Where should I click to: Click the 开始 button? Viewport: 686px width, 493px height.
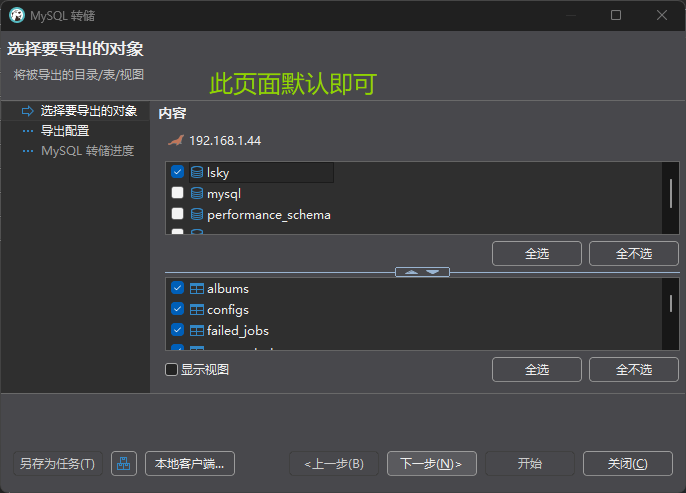(x=530, y=463)
